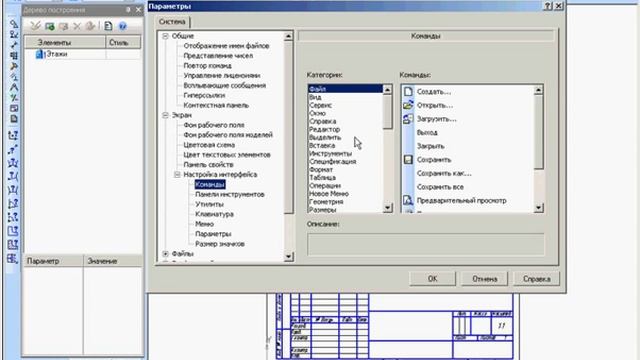Select Контекстная панель in the tree
The width and height of the screenshot is (640, 360).
pos(216,105)
